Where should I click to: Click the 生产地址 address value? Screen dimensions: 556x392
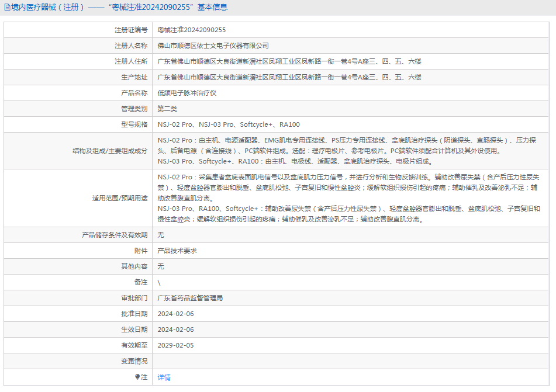click(x=289, y=77)
